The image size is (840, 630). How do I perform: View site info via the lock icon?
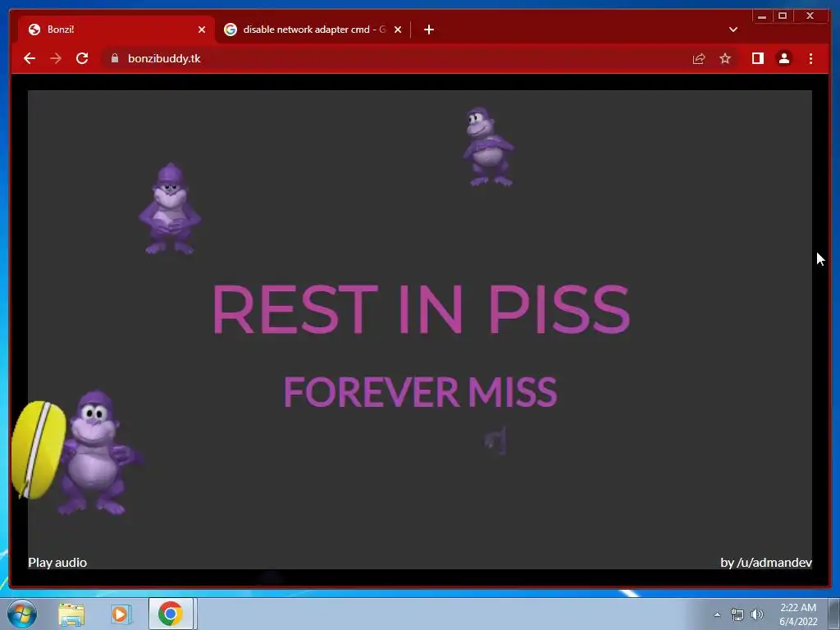[x=115, y=58]
